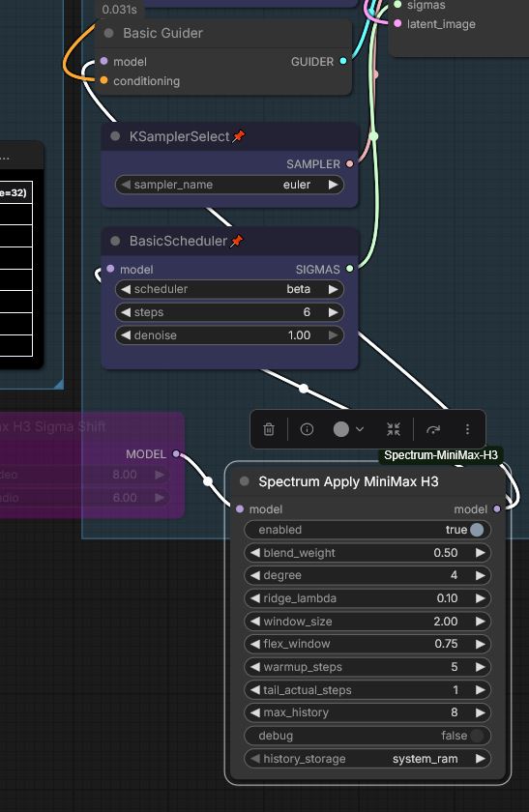Toggle the enabled switch set to true

click(477, 530)
